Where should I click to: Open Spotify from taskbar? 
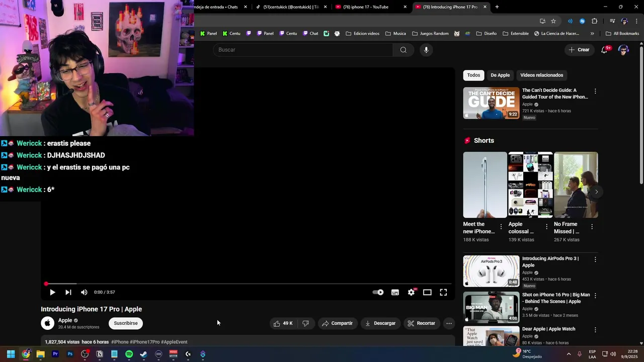pyautogui.click(x=129, y=354)
